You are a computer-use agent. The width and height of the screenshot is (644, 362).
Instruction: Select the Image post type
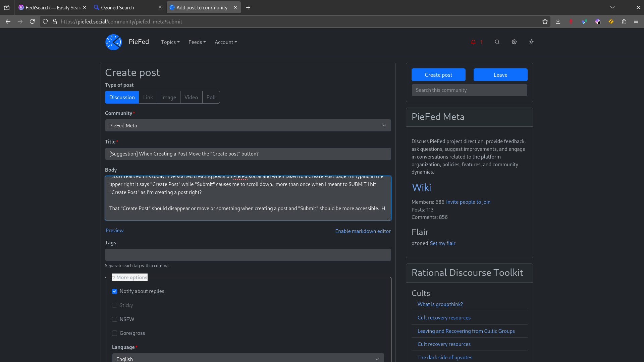(168, 97)
